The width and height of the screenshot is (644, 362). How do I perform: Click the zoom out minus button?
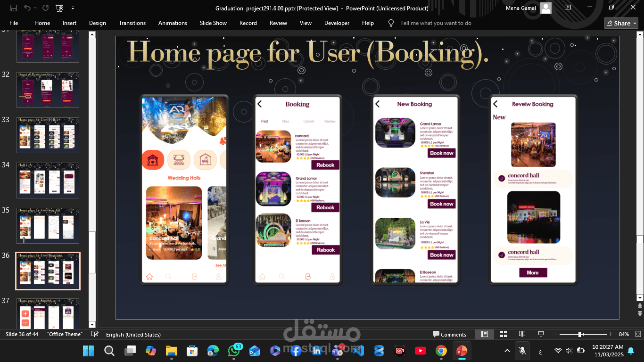tap(555, 334)
